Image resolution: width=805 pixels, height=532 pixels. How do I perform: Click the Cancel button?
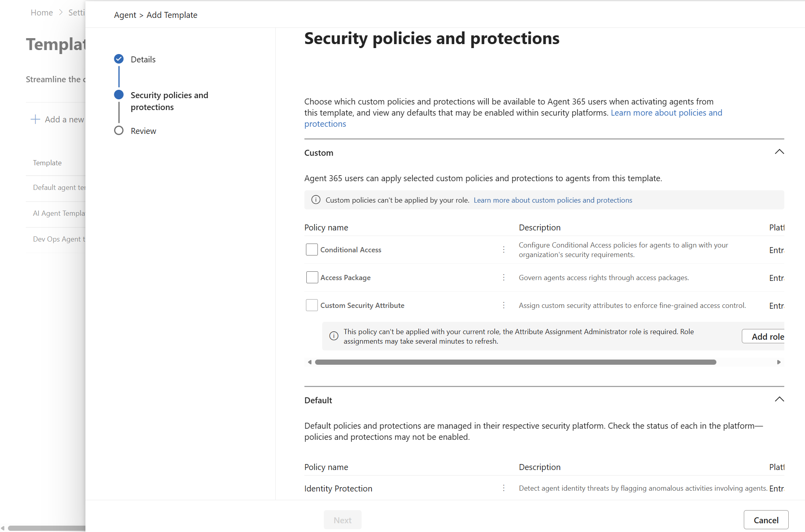pyautogui.click(x=766, y=520)
